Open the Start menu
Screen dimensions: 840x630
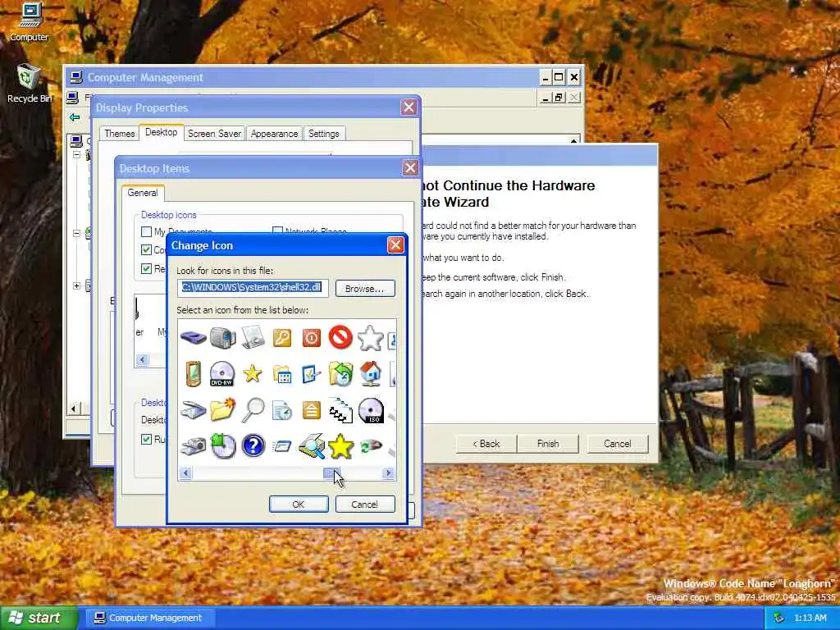coord(38,618)
